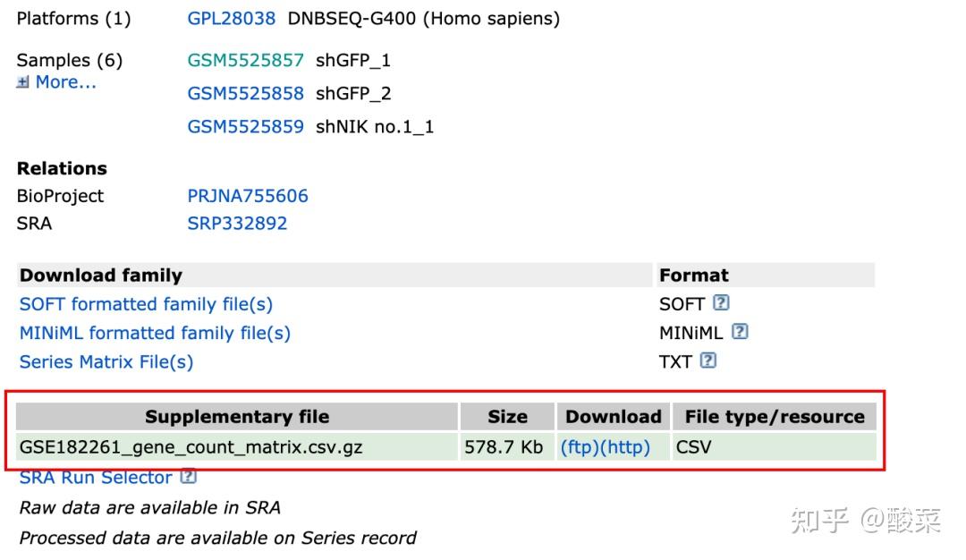Open BioProject PRJNA755606 link
The width and height of the screenshot is (966, 560).
point(247,196)
